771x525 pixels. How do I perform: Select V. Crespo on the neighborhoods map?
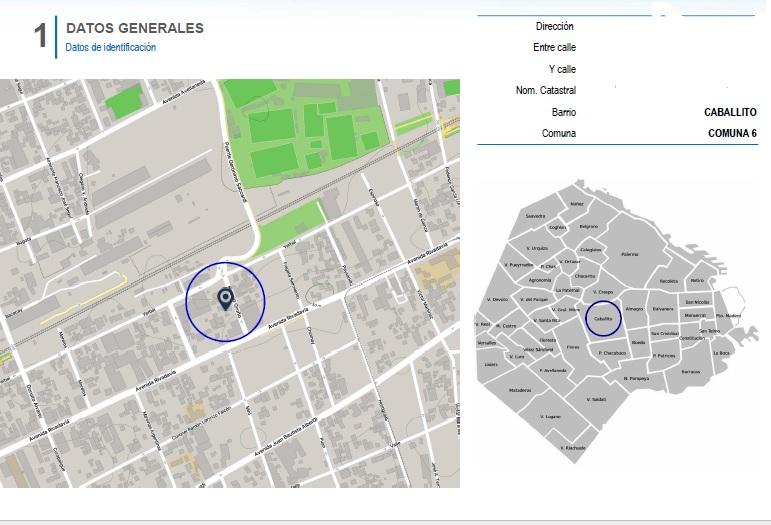coord(603,292)
